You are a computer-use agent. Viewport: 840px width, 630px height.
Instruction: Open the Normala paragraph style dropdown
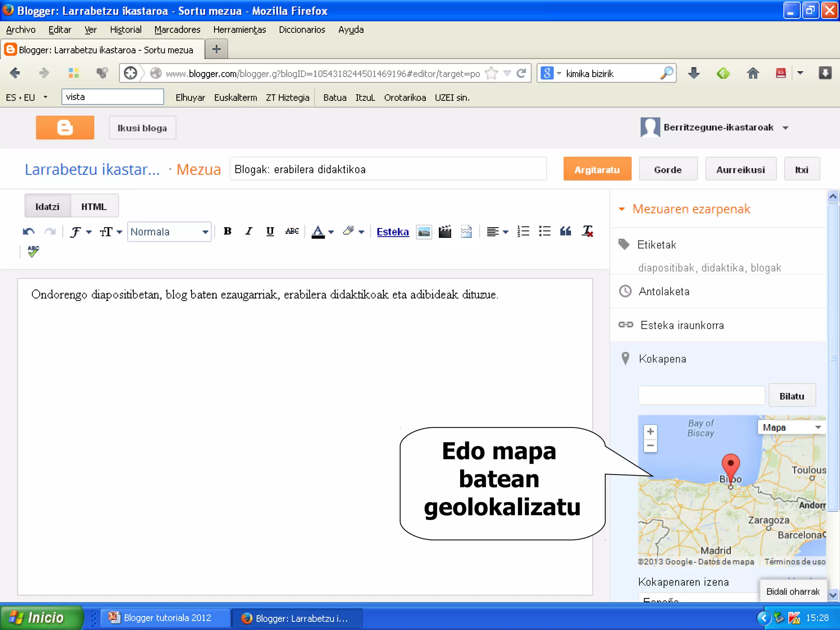pyautogui.click(x=169, y=232)
